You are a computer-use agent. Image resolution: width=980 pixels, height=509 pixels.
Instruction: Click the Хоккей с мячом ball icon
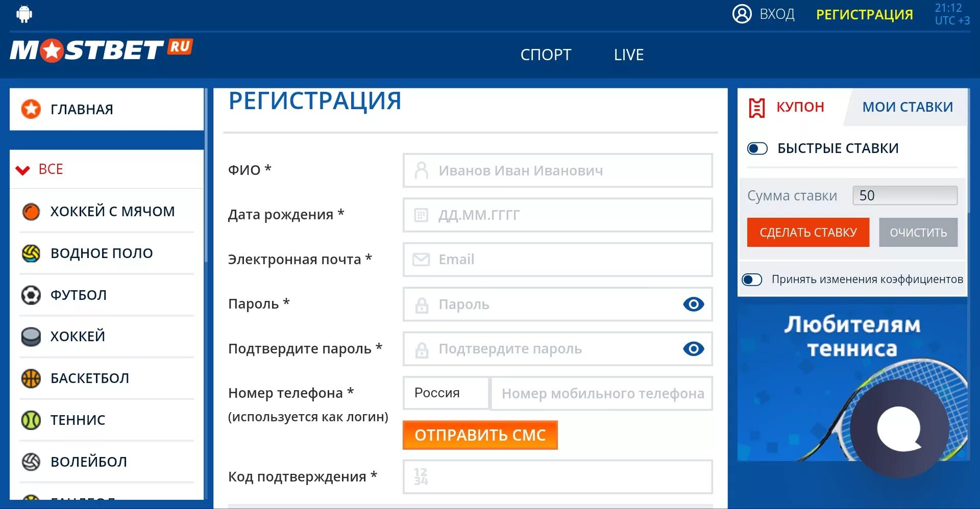[31, 211]
